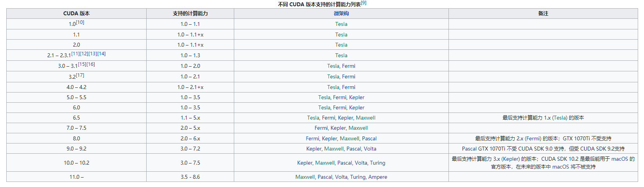Open footnote [10] beside CUDA version 1.0
The height and width of the screenshot is (187, 644).
pos(80,22)
